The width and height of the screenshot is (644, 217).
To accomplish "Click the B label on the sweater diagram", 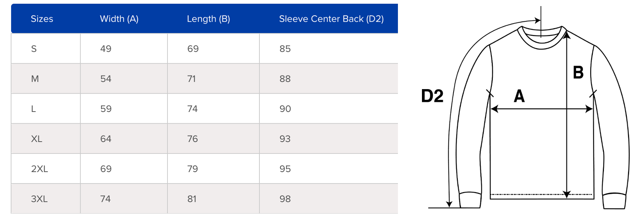I will click(578, 72).
